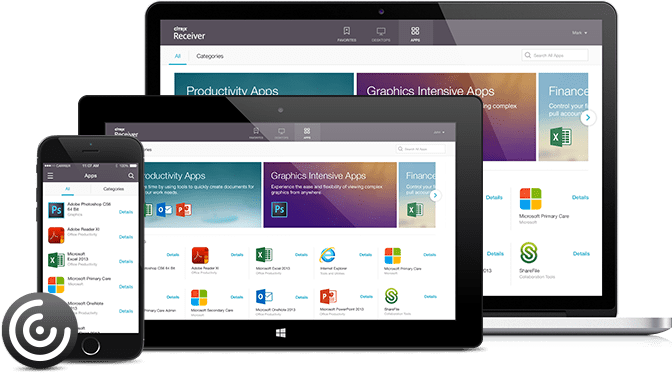Launch Microsoft Primary Care on the tablet
This screenshot has height=373, width=672.
393,256
